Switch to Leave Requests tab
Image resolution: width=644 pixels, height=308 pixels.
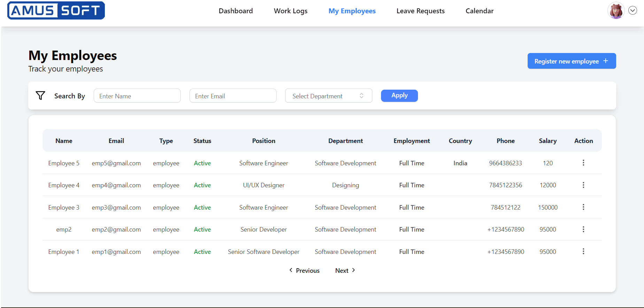coord(421,11)
